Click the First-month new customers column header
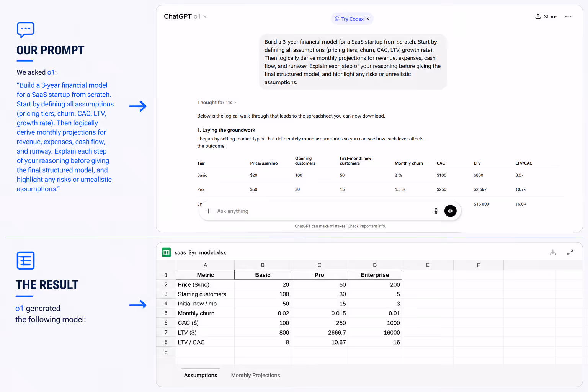588x392 pixels. 356,161
